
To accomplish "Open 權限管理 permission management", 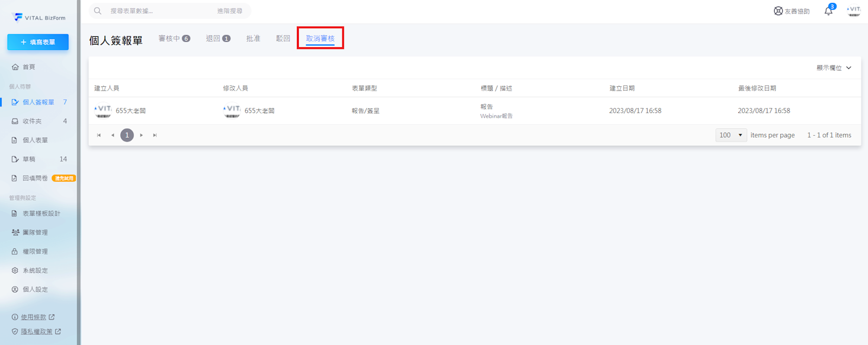I will point(35,251).
